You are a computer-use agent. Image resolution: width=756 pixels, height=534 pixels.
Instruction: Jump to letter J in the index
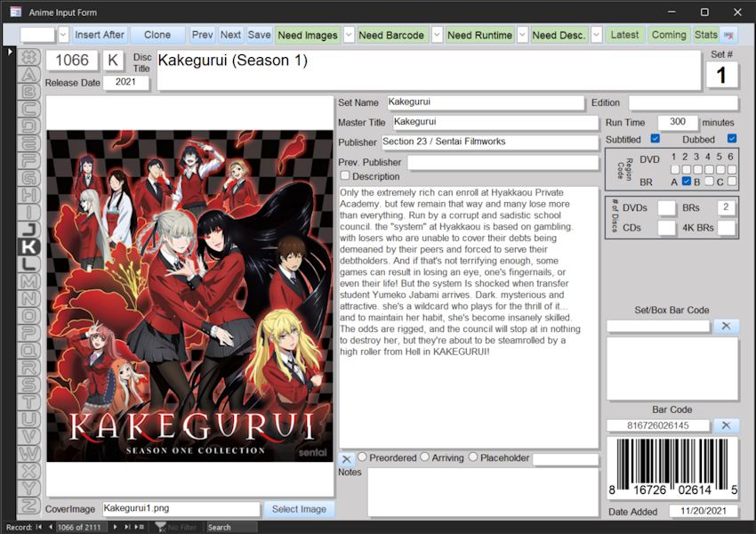(x=28, y=231)
